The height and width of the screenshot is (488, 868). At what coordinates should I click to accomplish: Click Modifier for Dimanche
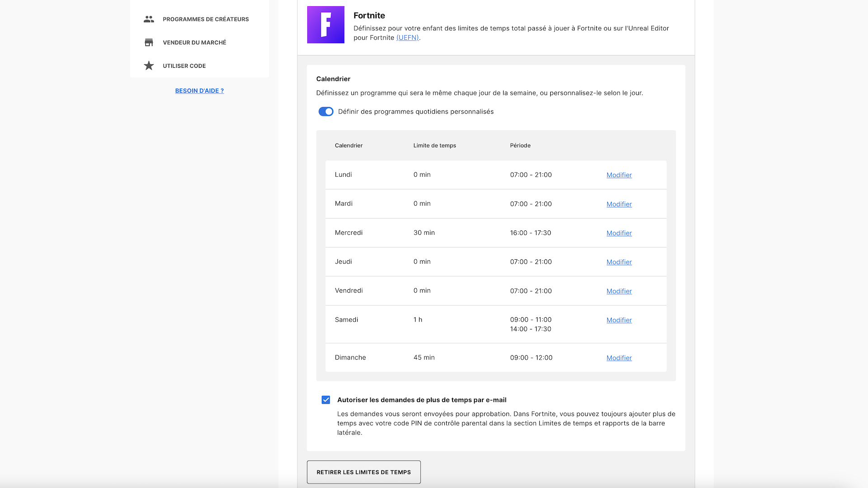click(619, 357)
